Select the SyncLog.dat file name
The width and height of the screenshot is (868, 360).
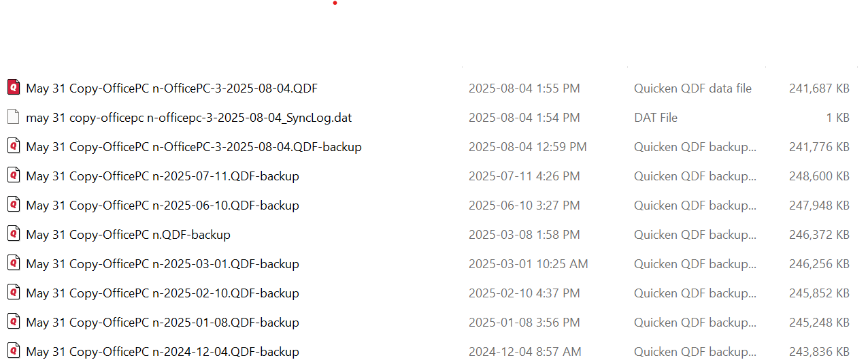point(189,118)
